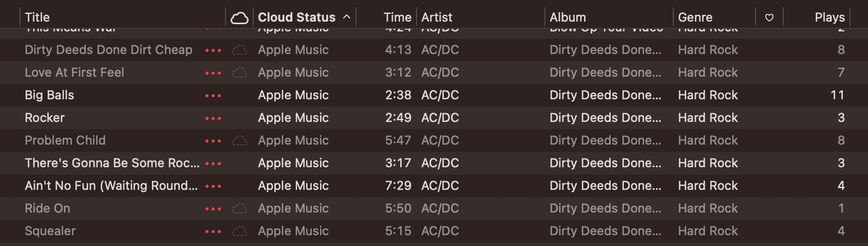
Task: Select There's Gonna Be Some Rockin' track
Action: (112, 163)
